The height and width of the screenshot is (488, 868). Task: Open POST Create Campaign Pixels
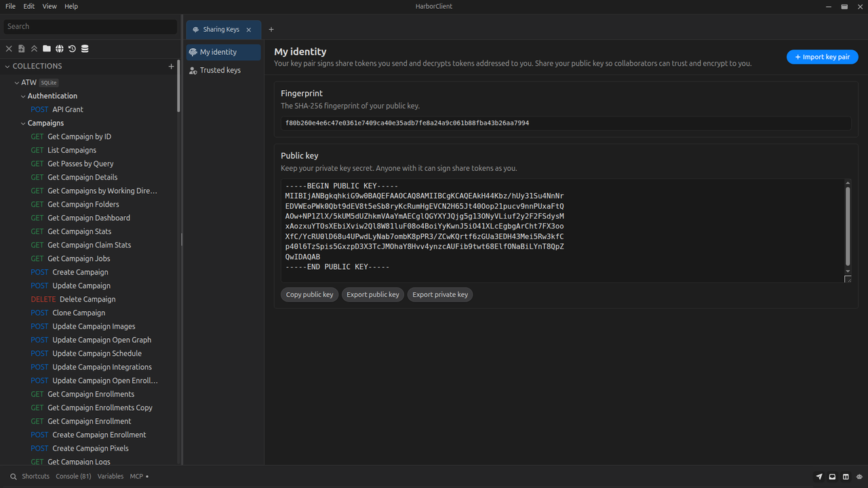tap(80, 449)
